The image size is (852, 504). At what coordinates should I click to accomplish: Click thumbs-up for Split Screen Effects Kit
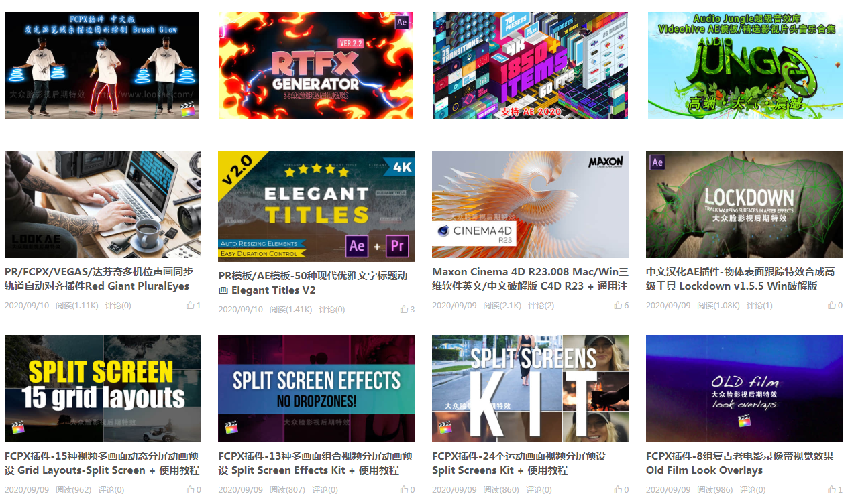[x=405, y=490]
